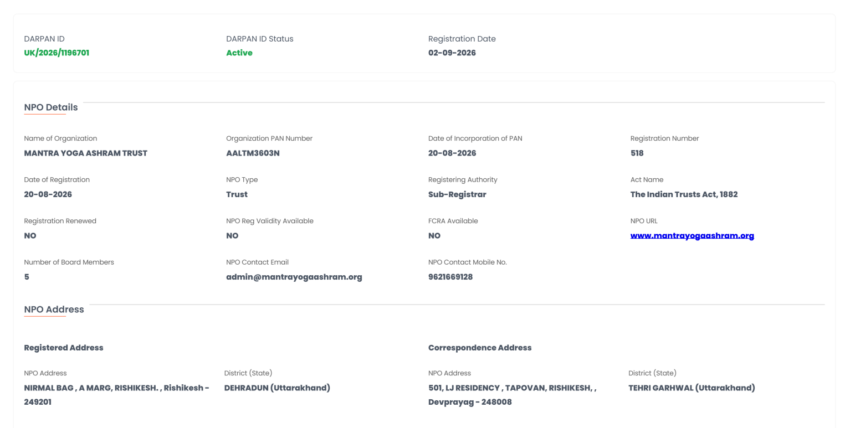Select the NIRMAL BAG registered address text
Screen dimensions: 850x428
point(117,395)
